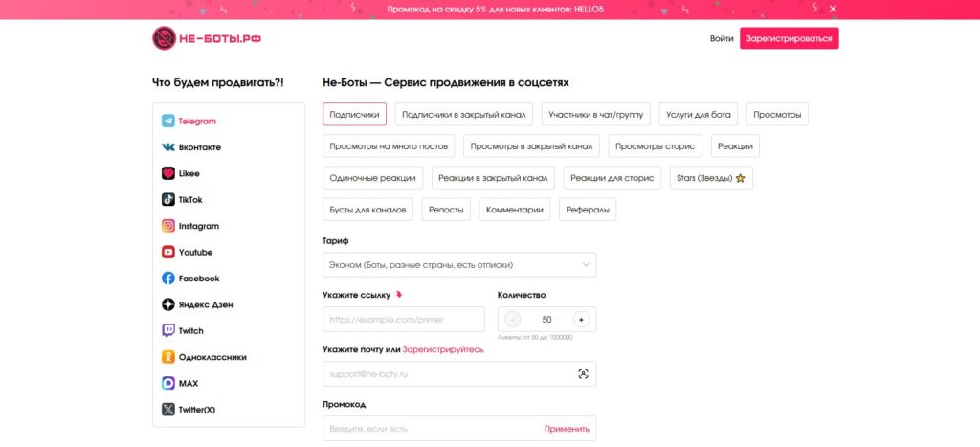Select Одиночные реакции tab

coord(372,177)
